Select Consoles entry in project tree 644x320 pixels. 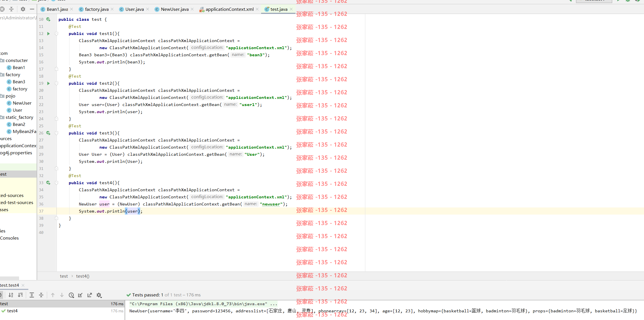click(x=9, y=238)
